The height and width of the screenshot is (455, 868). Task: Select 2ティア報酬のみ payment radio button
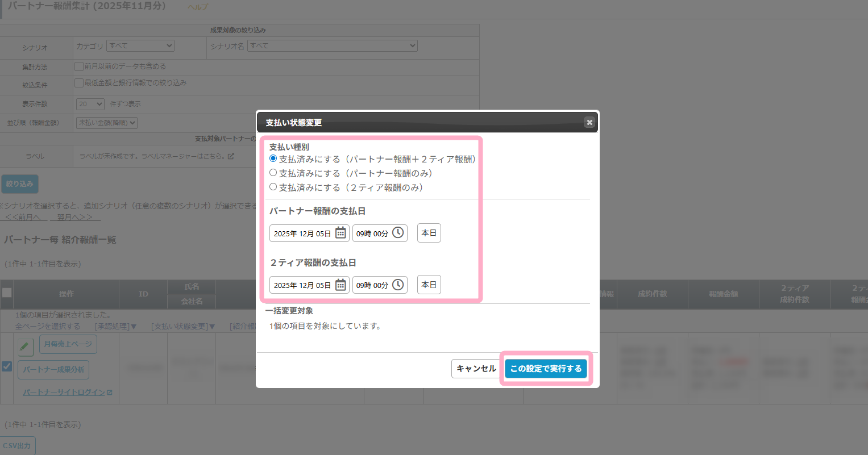pos(273,187)
